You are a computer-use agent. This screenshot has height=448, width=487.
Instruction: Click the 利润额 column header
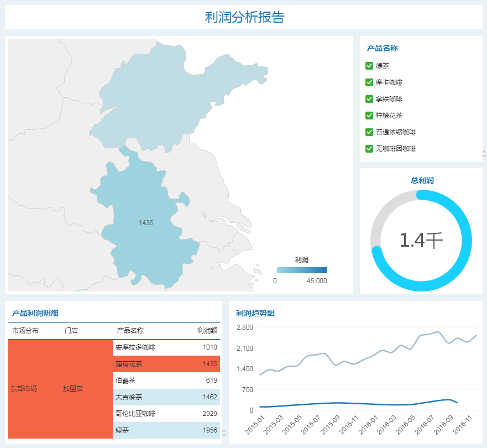[x=207, y=331]
